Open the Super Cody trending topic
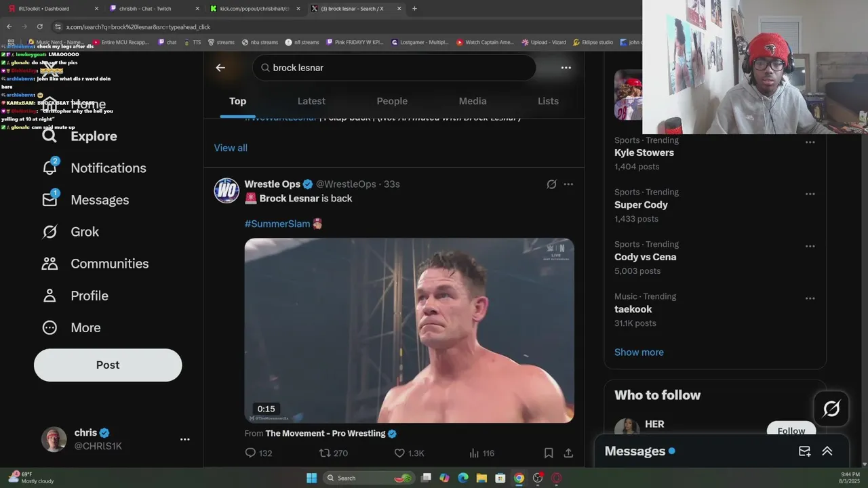 pos(641,205)
